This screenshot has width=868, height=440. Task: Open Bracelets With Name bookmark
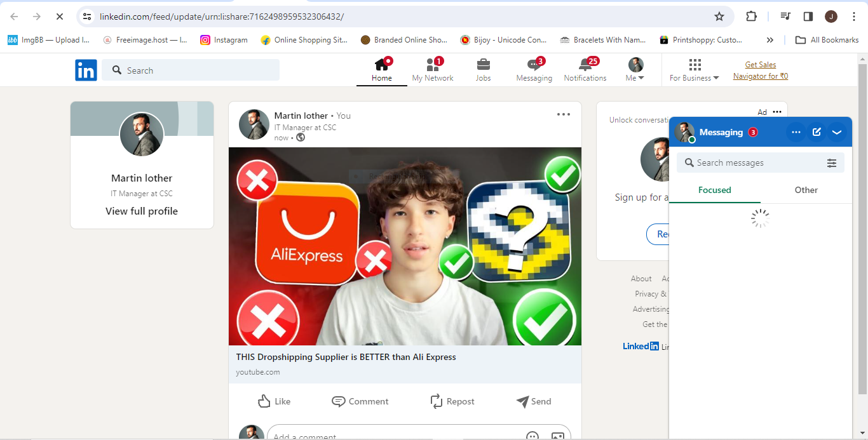point(602,39)
